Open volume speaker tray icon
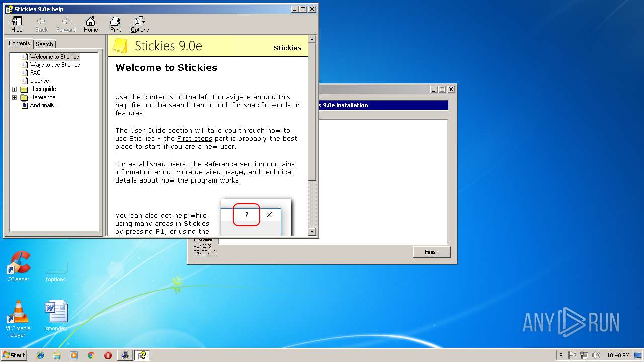Screen dimensions: 644x362 pos(596,355)
